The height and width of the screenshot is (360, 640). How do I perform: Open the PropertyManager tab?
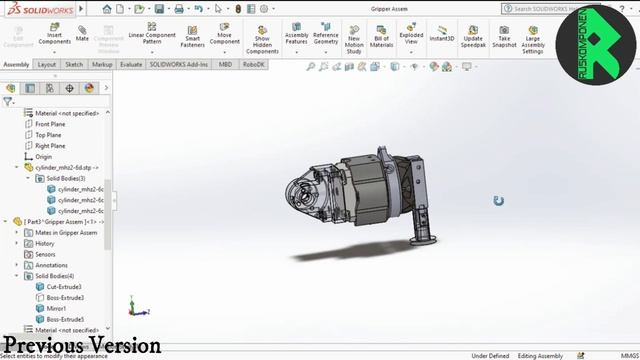click(x=30, y=88)
